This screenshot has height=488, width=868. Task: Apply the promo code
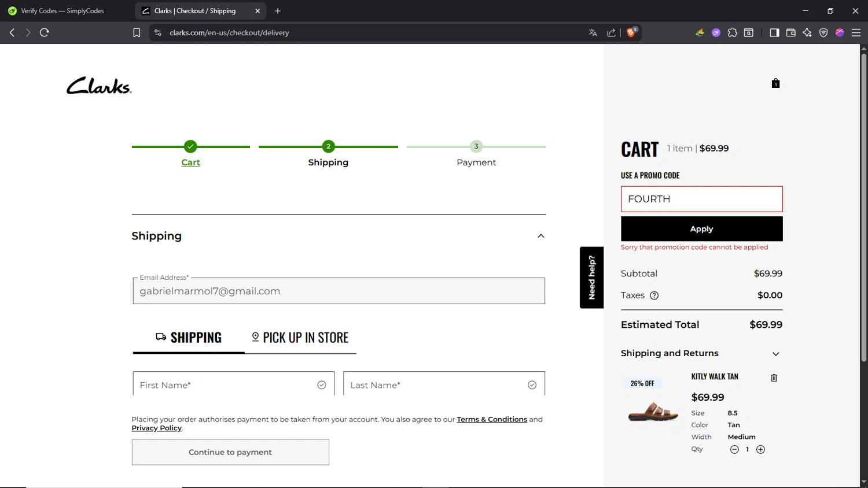tap(701, 229)
